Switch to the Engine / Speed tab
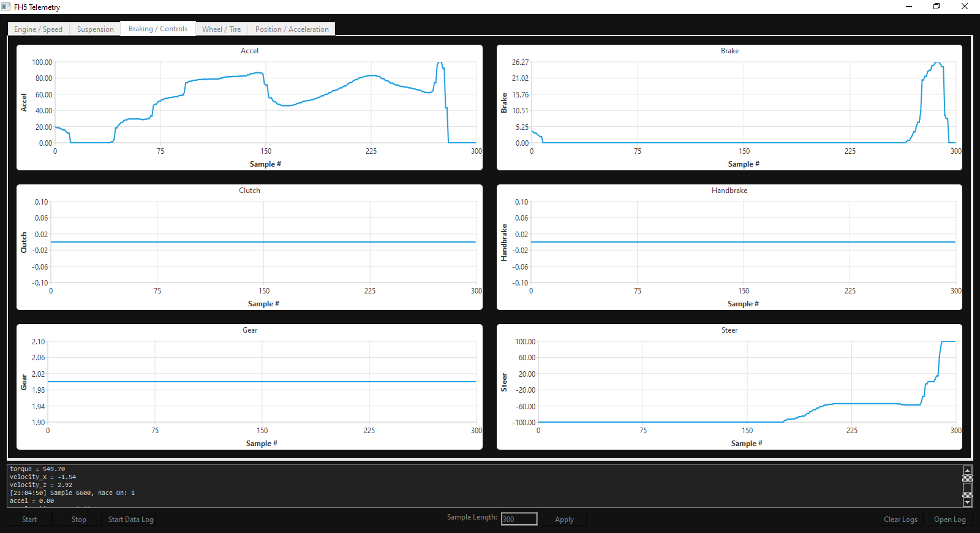 [39, 29]
